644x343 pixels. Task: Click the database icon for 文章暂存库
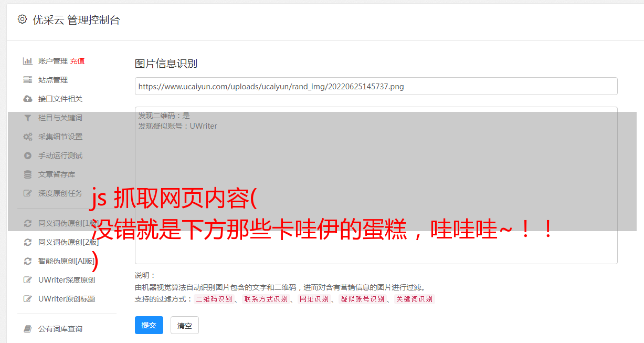pos(28,174)
